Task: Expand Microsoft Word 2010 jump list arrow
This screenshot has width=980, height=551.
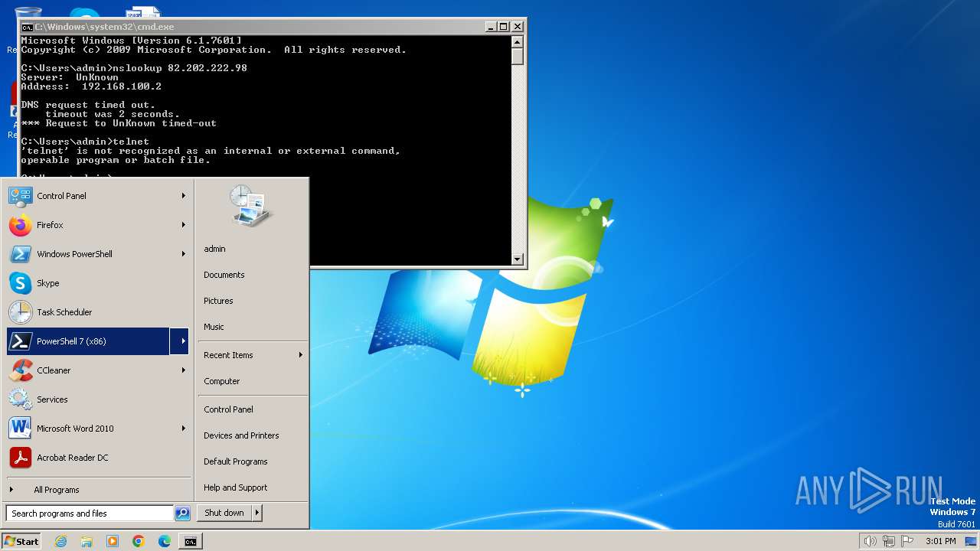Action: [x=184, y=429]
